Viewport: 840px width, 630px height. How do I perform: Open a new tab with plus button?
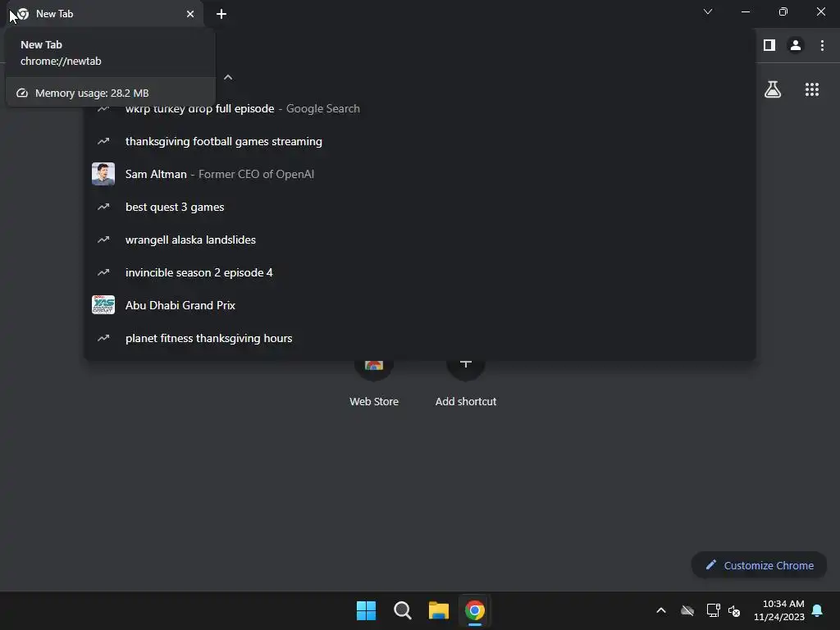click(221, 14)
